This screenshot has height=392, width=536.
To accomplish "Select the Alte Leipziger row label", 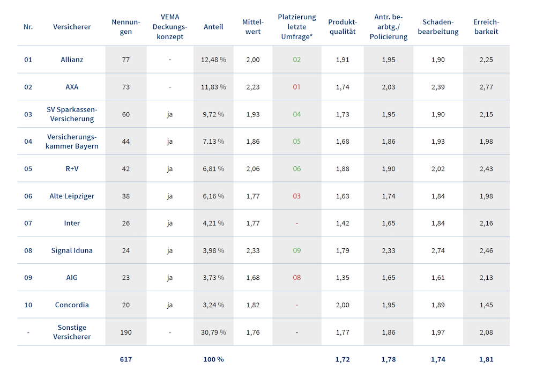I will tap(72, 196).
